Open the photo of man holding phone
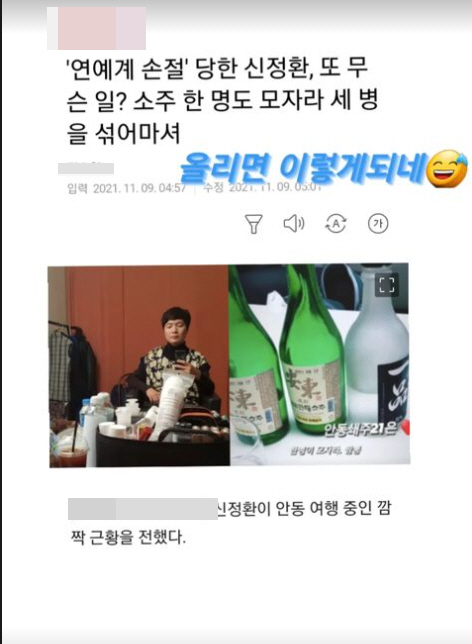This screenshot has height=644, width=472. [x=139, y=366]
